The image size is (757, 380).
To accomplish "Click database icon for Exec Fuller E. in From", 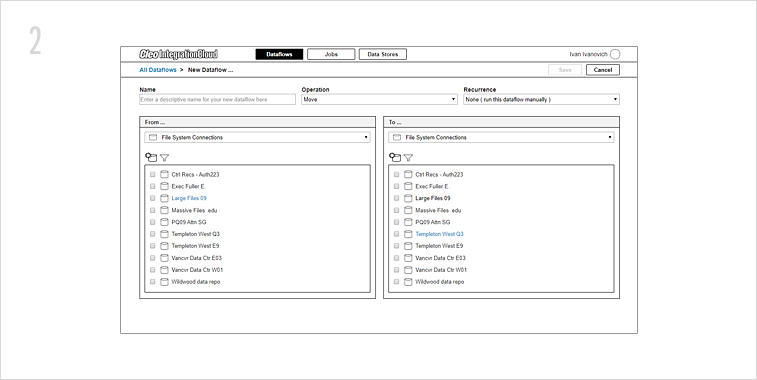I will tap(164, 186).
